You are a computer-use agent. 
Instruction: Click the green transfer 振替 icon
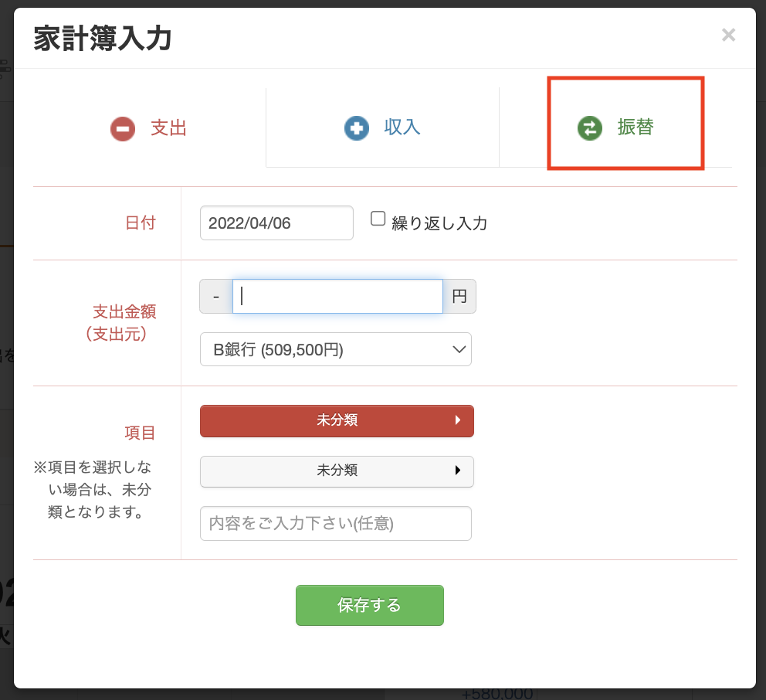click(590, 128)
